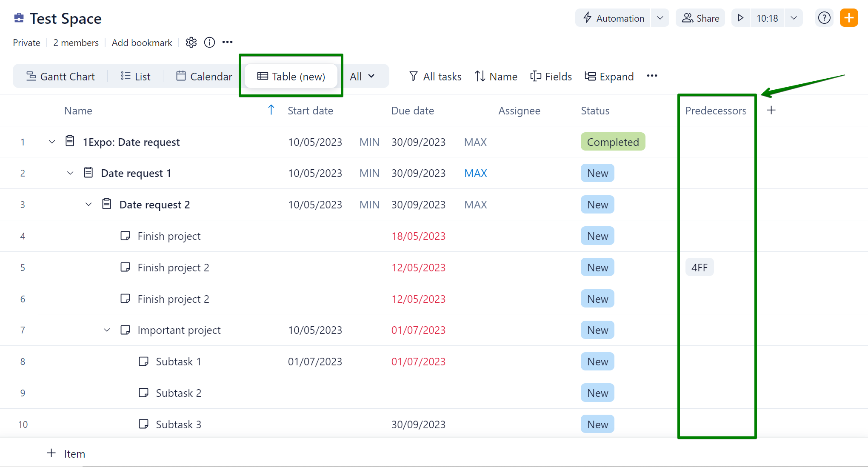Expand the timer dropdown arrow
The image size is (868, 467).
[x=794, y=18]
